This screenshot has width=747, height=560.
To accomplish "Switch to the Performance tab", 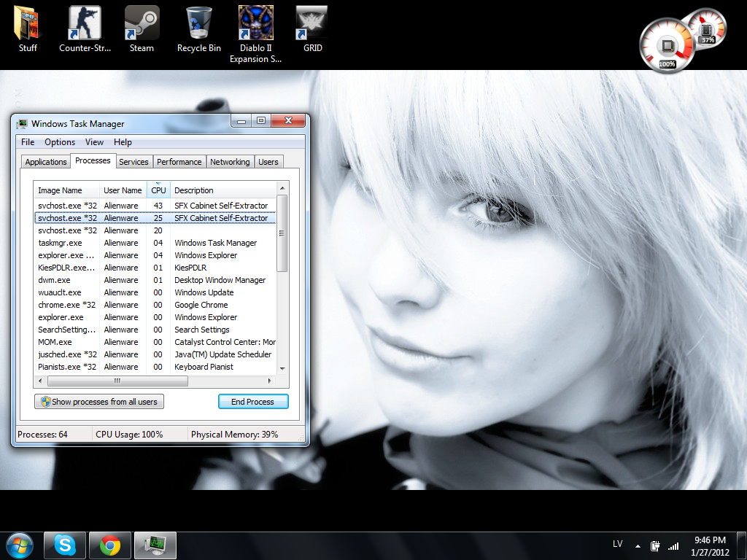I will click(x=179, y=162).
